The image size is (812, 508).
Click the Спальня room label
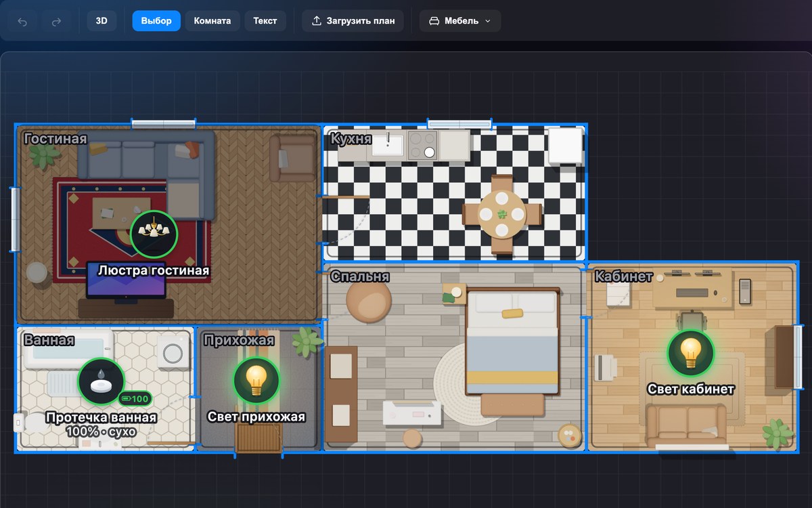pyautogui.click(x=360, y=276)
